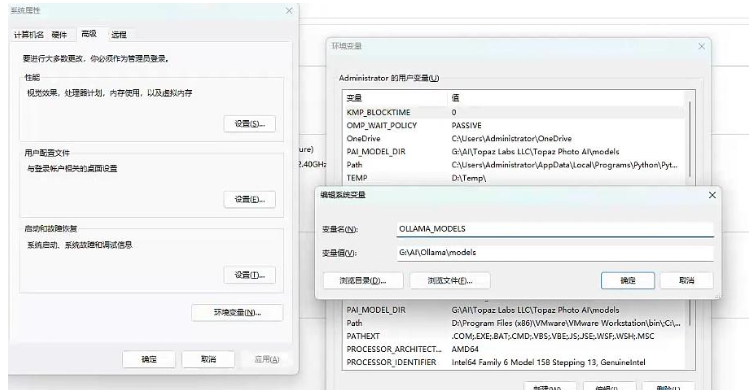749x390 pixels.
Task: Close the 系统属性 window
Action: click(x=289, y=10)
